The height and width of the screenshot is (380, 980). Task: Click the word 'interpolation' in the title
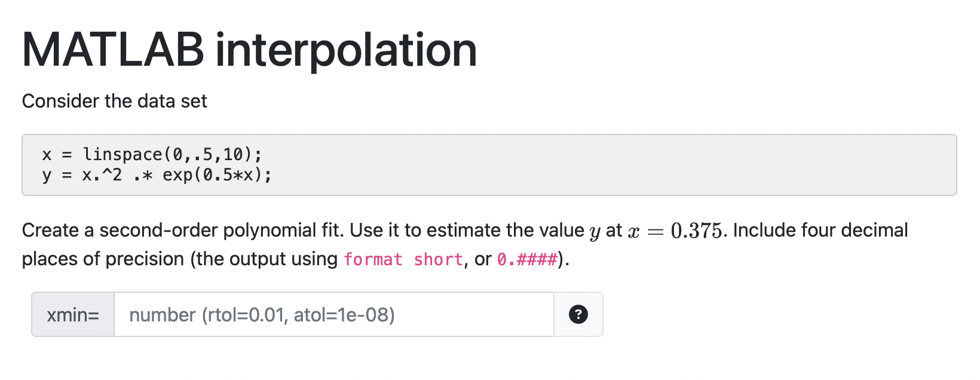[x=346, y=50]
